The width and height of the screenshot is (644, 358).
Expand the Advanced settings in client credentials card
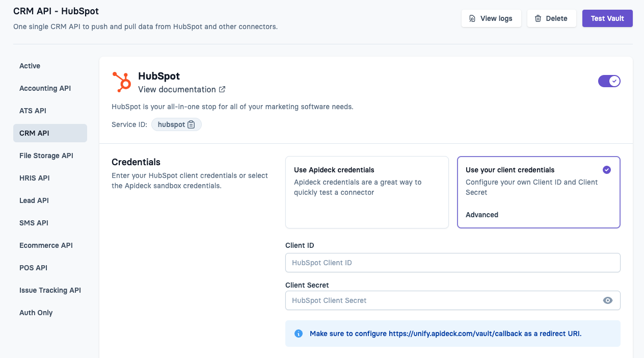click(x=482, y=215)
